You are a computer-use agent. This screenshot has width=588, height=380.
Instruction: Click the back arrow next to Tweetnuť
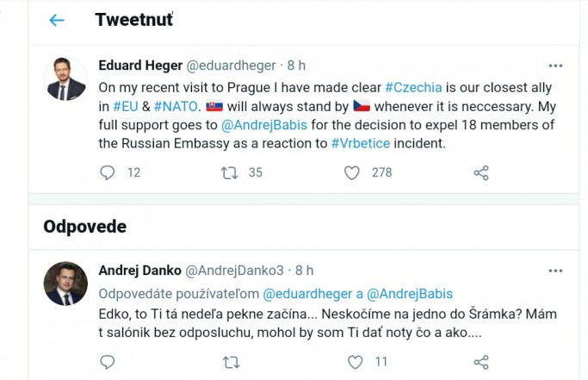(57, 21)
